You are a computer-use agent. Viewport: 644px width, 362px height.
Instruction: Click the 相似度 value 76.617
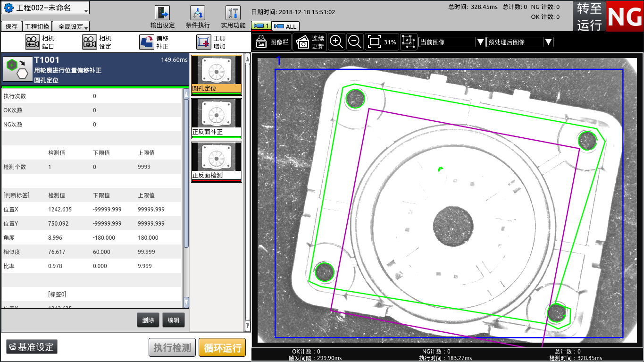[57, 252]
